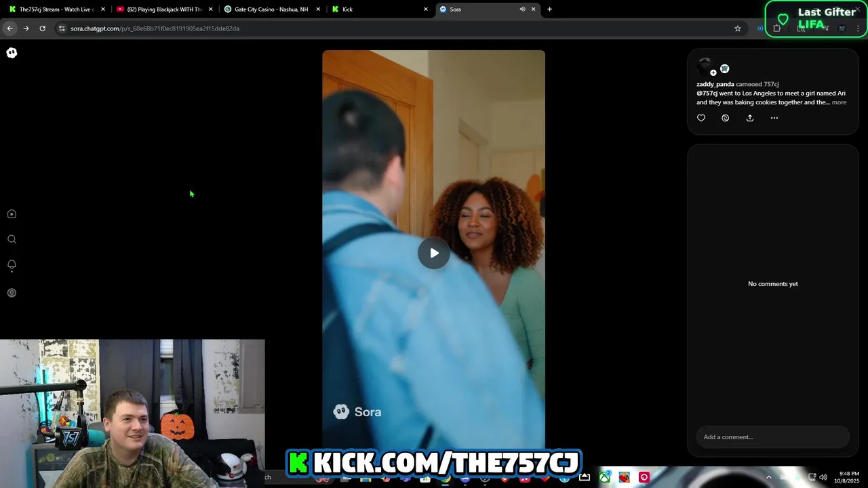Image resolution: width=868 pixels, height=488 pixels.
Task: Open the cameo 757cj avatar
Action: tap(724, 68)
